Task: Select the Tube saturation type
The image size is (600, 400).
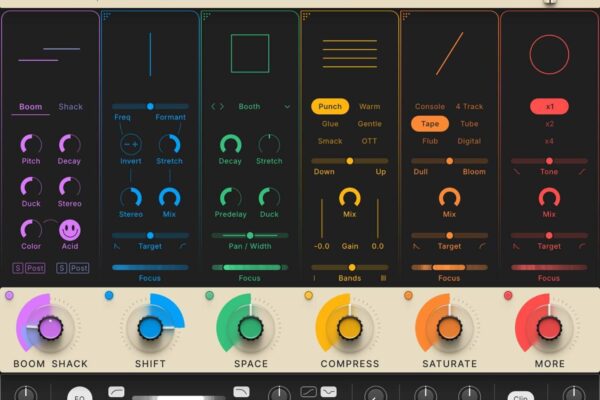Action: point(468,124)
